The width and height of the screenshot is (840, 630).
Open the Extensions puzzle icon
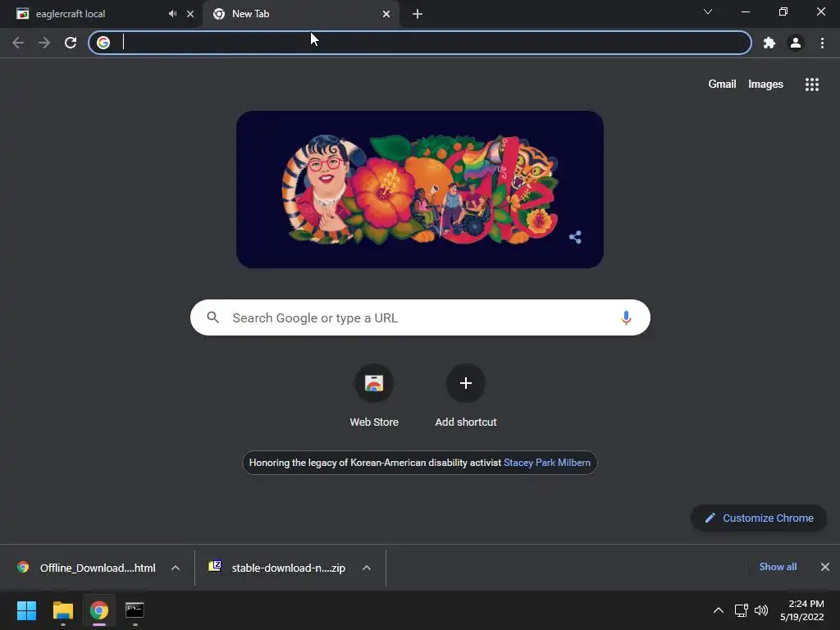(769, 43)
